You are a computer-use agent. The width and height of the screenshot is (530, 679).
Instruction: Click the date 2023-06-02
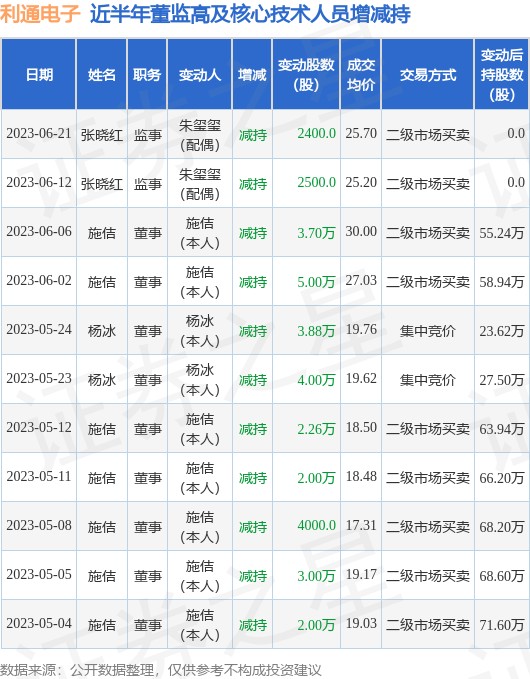coord(39,281)
